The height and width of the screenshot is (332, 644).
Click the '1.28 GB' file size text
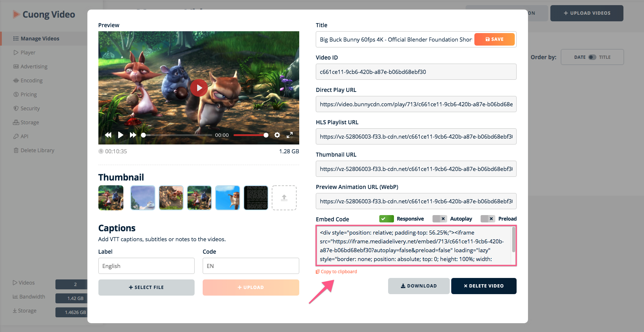click(289, 151)
